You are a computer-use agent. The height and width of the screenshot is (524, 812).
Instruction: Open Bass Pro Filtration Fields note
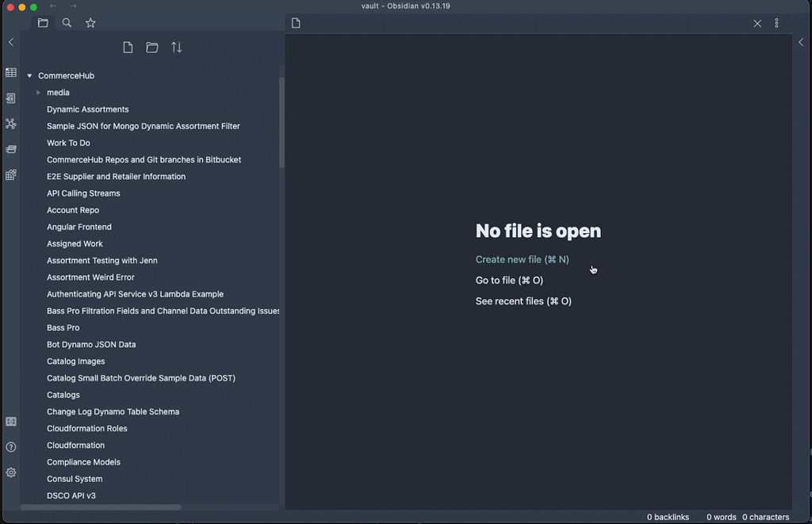163,312
